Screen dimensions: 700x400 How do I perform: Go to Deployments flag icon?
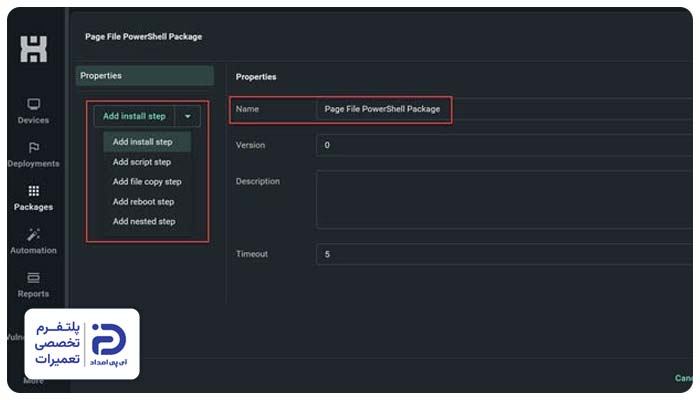[x=33, y=148]
